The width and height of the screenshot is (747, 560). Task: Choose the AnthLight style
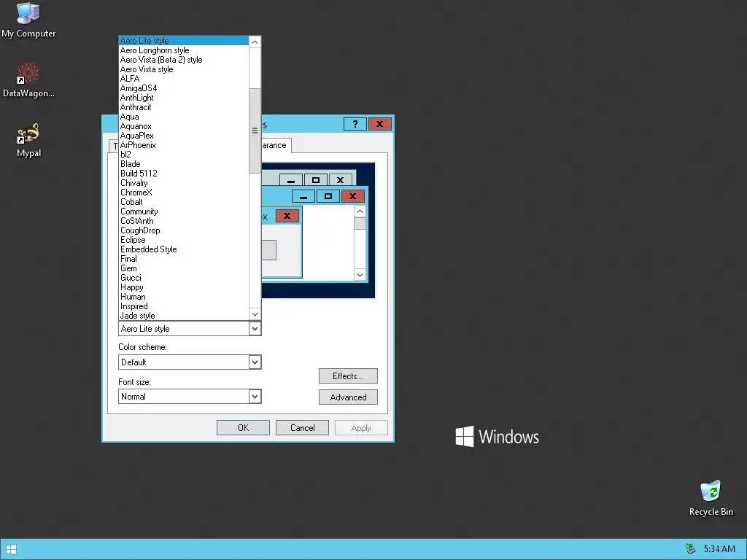pyautogui.click(x=183, y=98)
